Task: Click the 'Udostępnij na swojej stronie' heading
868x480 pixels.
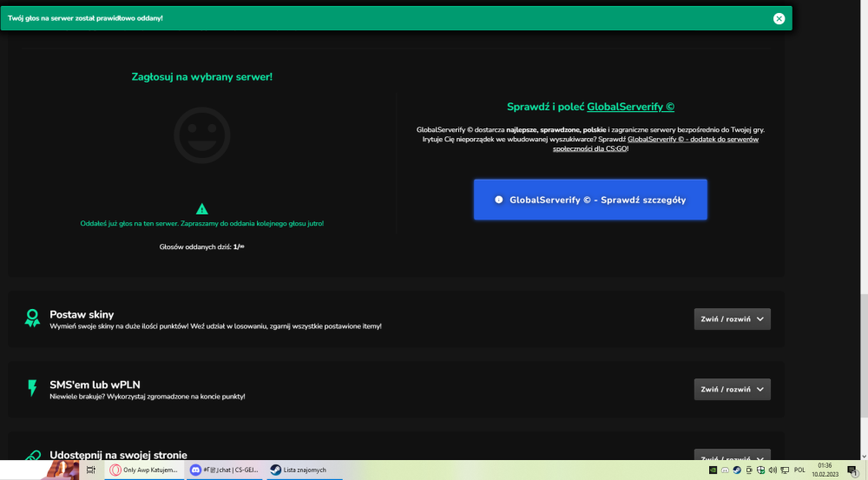Action: coord(118,455)
